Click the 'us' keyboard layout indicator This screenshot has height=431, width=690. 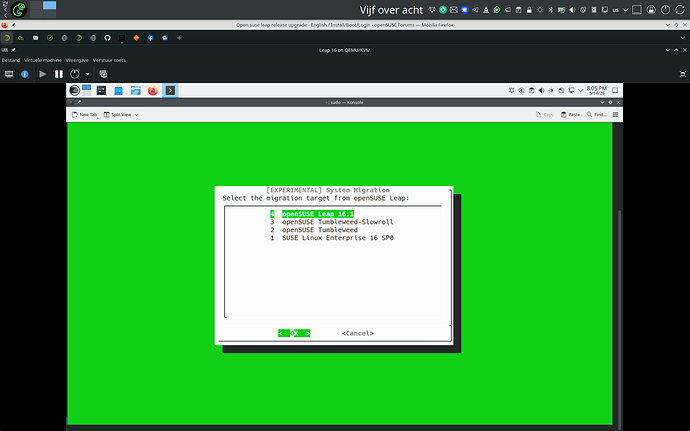(615, 10)
